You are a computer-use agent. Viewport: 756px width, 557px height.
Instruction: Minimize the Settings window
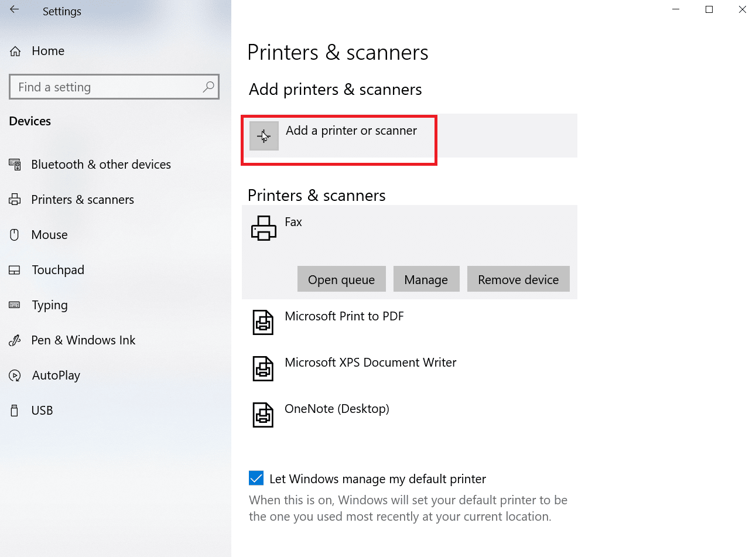tap(676, 9)
